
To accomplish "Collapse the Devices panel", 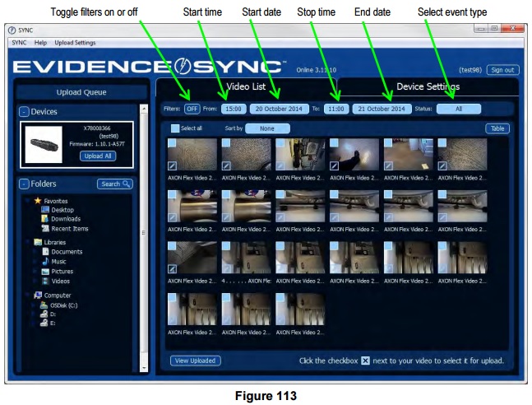I will pyautogui.click(x=24, y=111).
